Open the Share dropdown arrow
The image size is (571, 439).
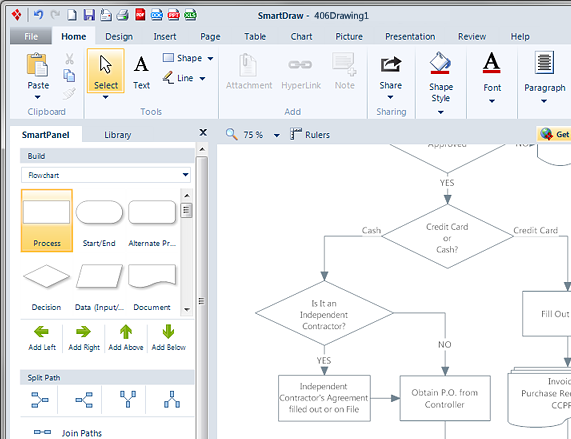pos(390,97)
